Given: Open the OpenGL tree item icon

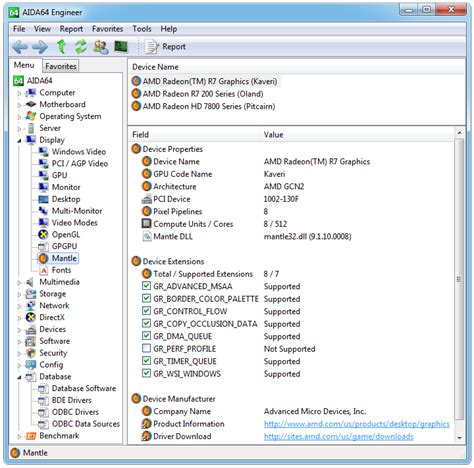Looking at the screenshot, I should coord(43,234).
